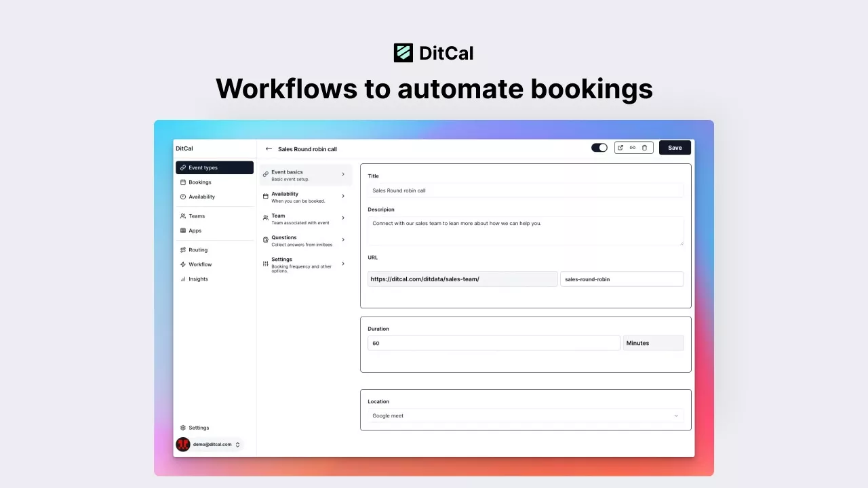The width and height of the screenshot is (868, 488).
Task: Select Workflow in the sidebar menu
Action: [200, 264]
